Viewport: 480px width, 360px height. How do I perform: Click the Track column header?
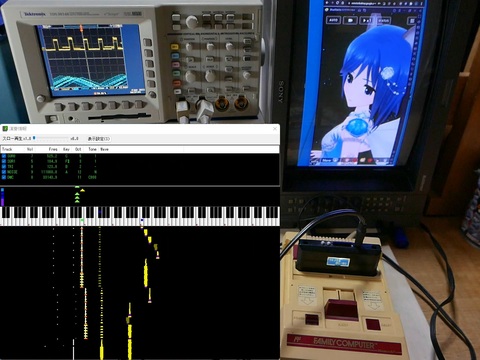[7, 149]
